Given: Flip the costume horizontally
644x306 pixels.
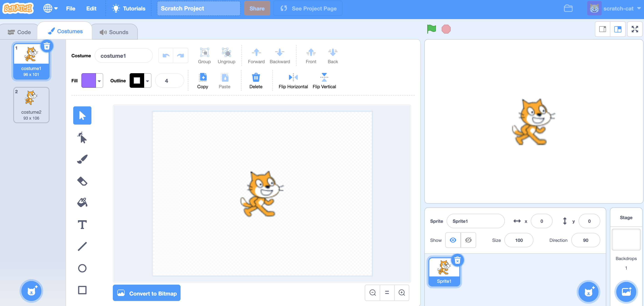Looking at the screenshot, I should click(x=293, y=80).
